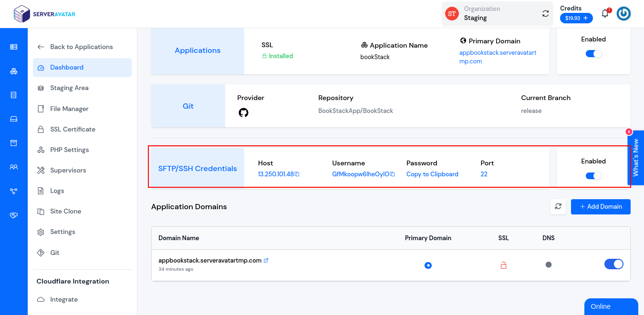The width and height of the screenshot is (644, 315).
Task: Switch organization using the refresh arrows icon
Action: point(546,13)
